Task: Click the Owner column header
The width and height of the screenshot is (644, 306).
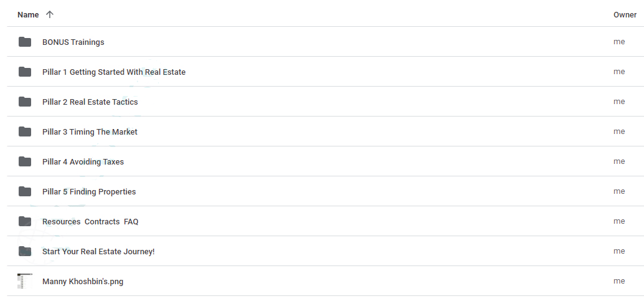Action: 625,15
